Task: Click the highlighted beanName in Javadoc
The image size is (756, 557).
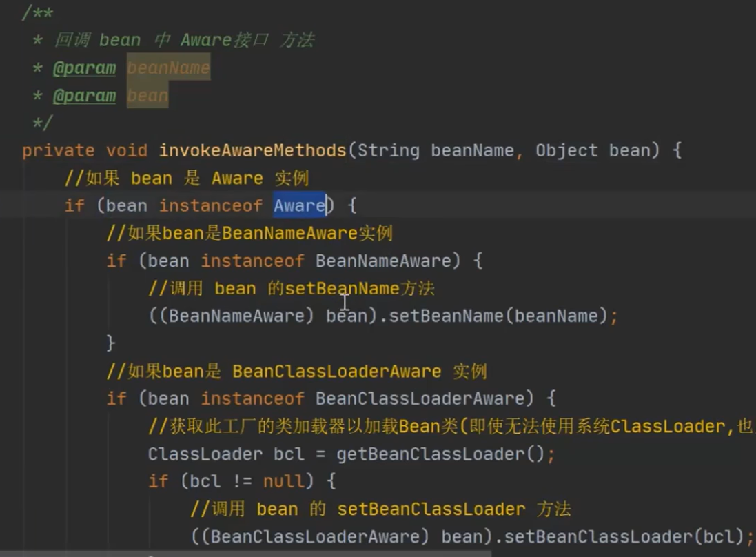Action: [x=168, y=68]
